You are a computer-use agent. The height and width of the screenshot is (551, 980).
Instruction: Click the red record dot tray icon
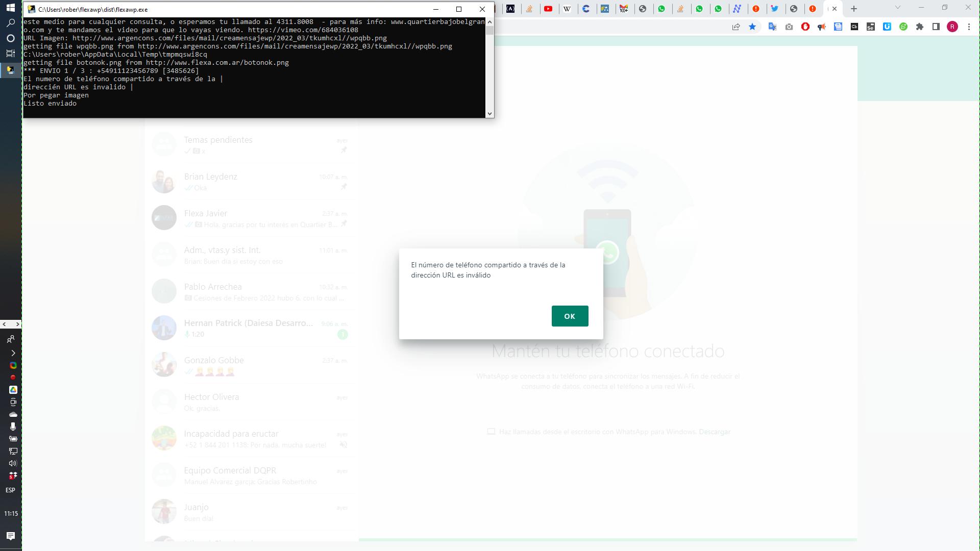tap(13, 378)
